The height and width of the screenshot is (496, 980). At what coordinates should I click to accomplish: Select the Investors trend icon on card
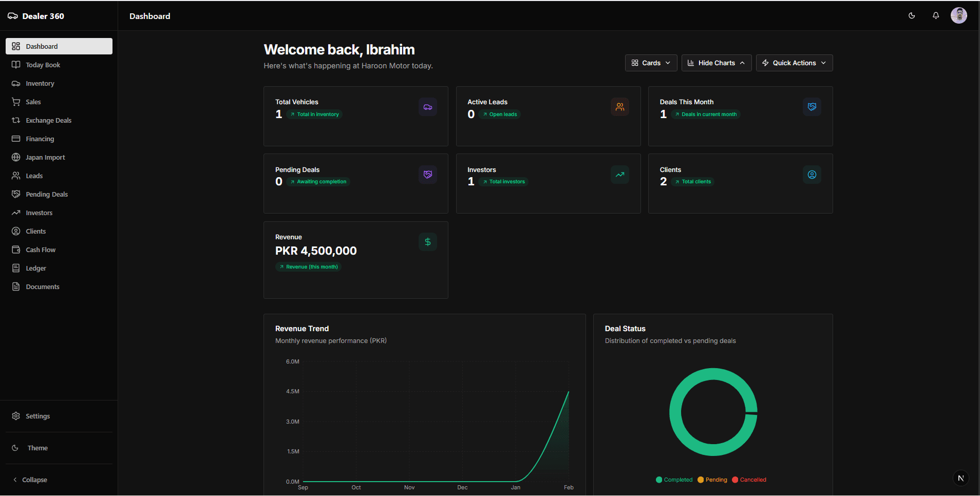coord(619,175)
